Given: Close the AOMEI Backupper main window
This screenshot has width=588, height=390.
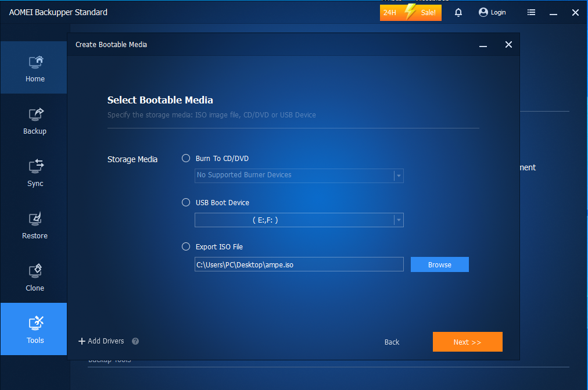Looking at the screenshot, I should 576,12.
